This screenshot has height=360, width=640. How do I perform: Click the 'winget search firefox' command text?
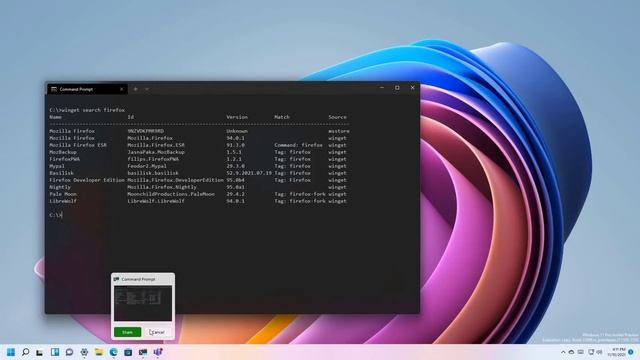92,110
